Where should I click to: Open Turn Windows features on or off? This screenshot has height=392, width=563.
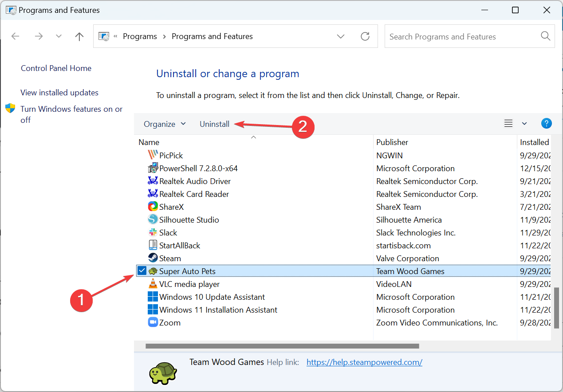click(71, 114)
